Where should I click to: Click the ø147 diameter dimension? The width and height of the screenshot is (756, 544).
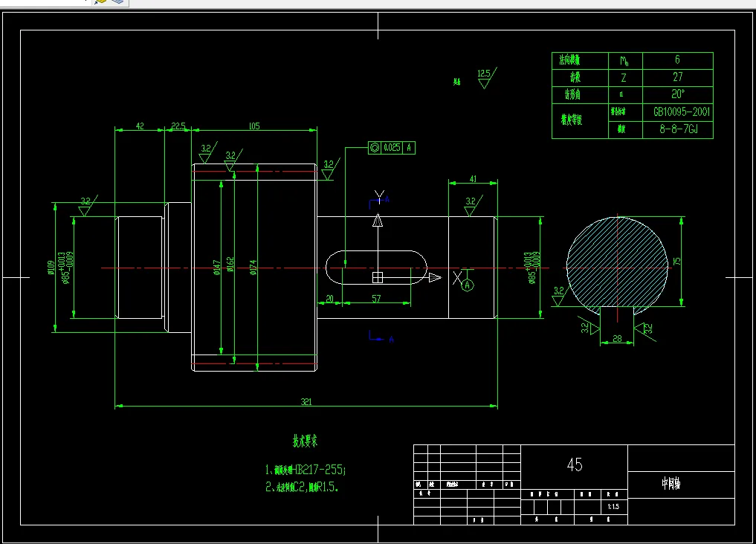[216, 268]
